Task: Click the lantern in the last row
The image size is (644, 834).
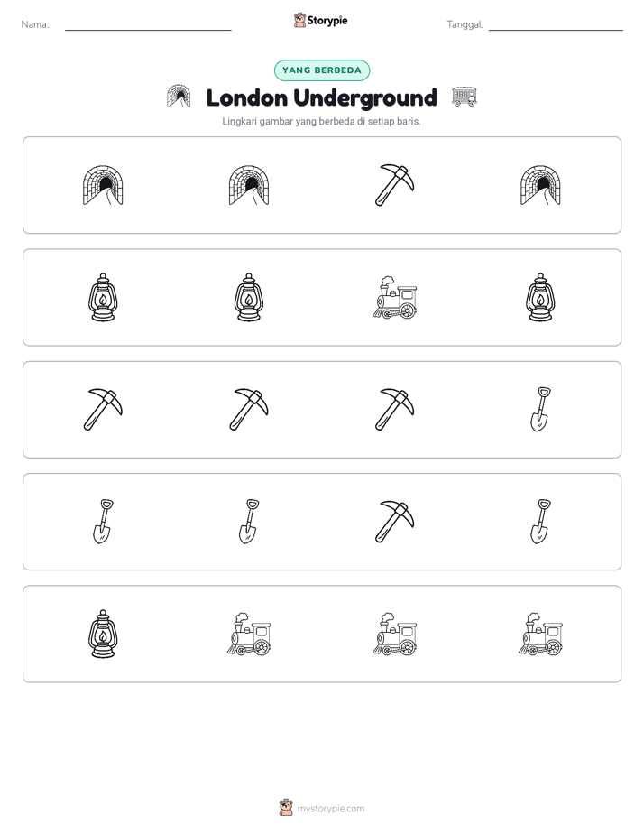Action: [103, 634]
